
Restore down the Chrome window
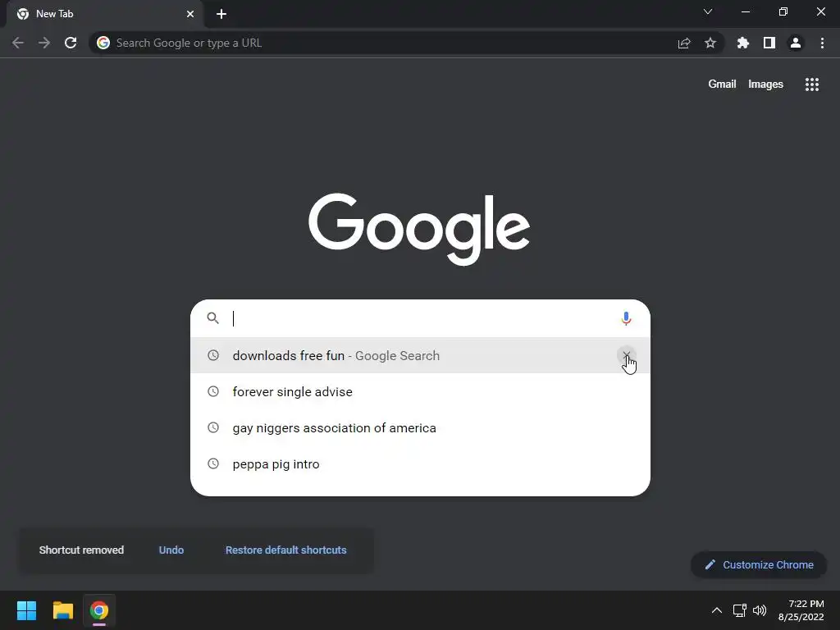pyautogui.click(x=783, y=11)
